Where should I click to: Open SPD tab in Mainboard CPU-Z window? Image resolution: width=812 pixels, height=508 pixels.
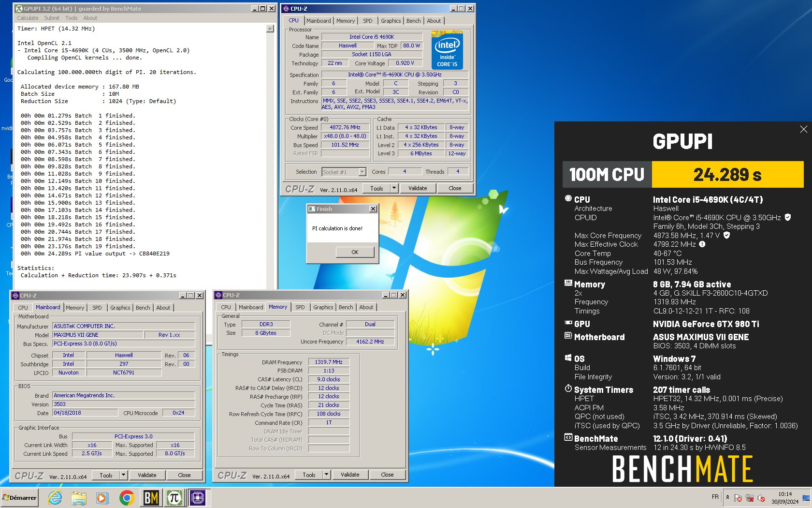pyautogui.click(x=97, y=308)
